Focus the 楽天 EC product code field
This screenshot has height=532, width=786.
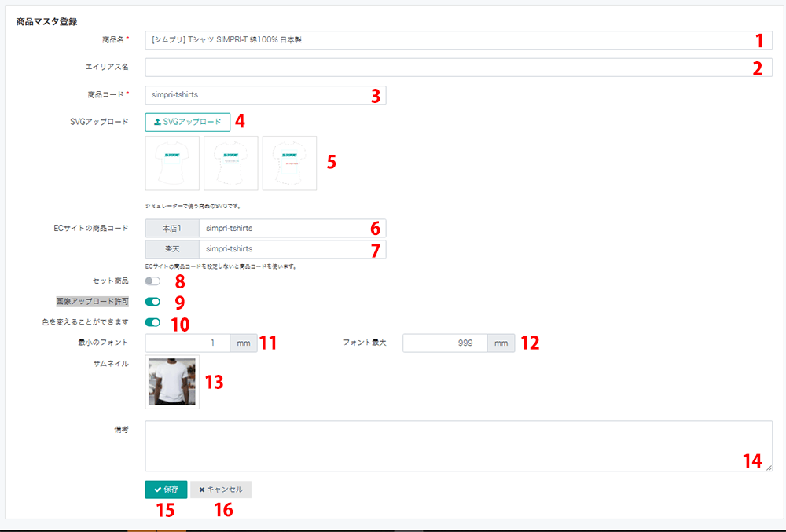tap(283, 249)
